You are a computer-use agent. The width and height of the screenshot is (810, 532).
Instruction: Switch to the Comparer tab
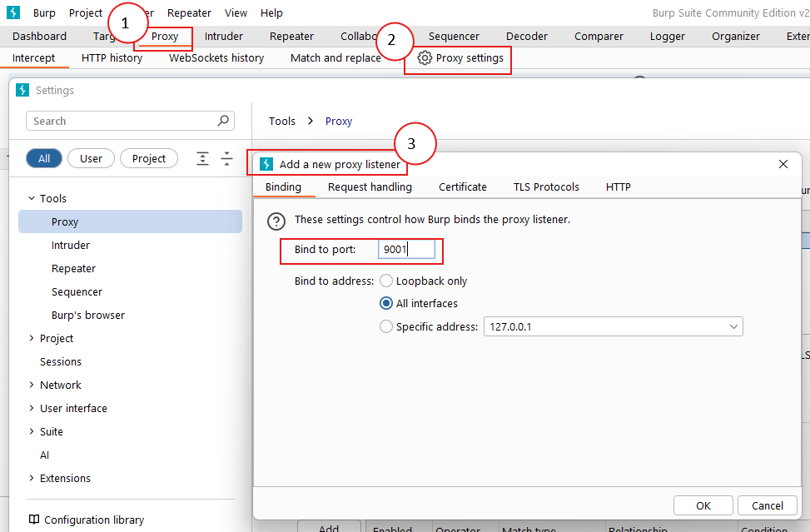click(599, 36)
